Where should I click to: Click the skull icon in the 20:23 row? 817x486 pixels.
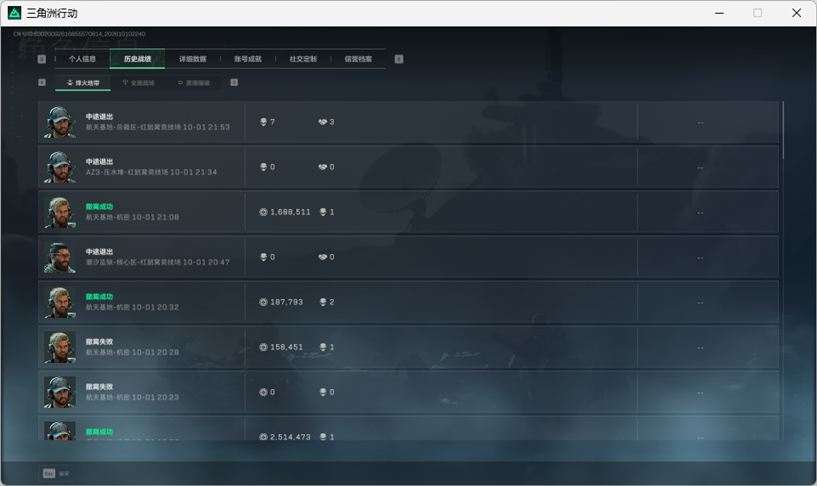tap(323, 392)
